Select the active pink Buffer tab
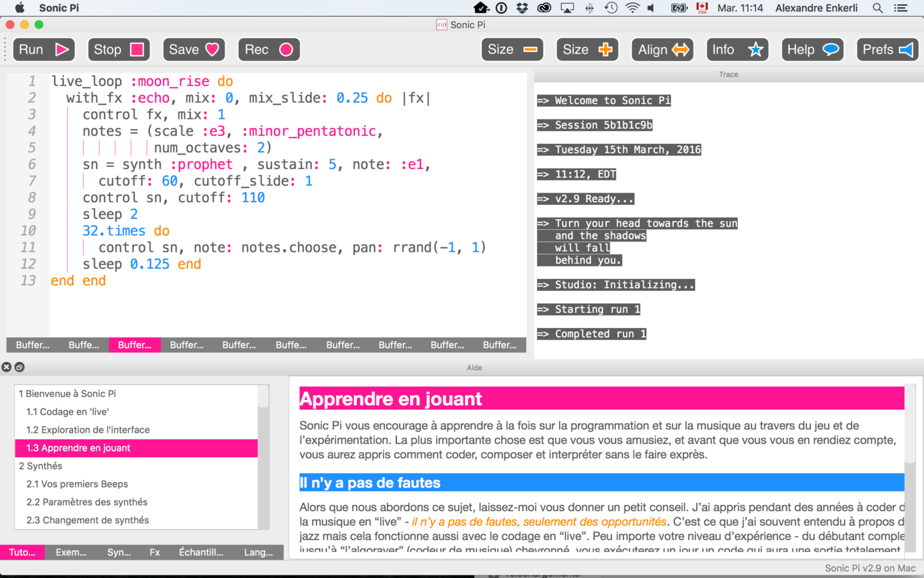This screenshot has height=578, width=924. click(135, 345)
